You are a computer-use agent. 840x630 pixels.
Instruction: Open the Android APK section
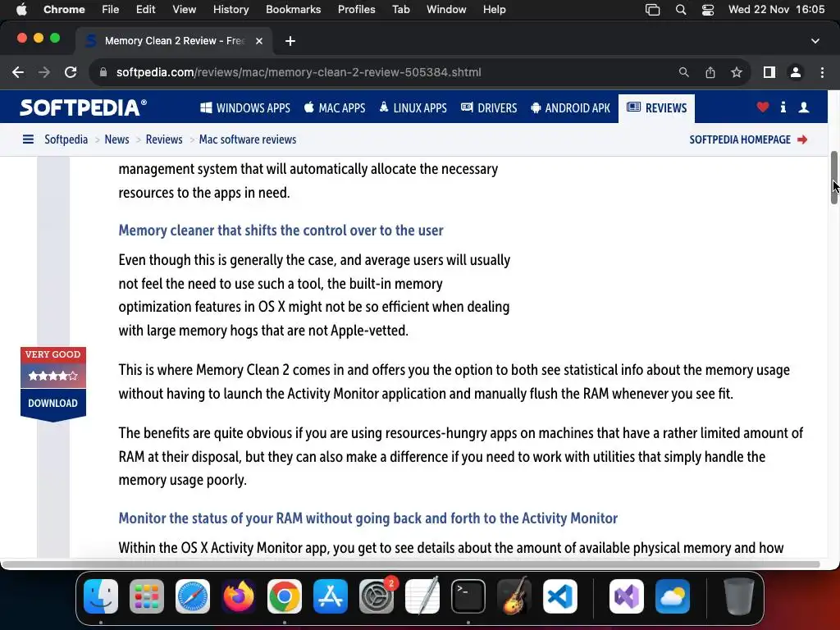(571, 108)
